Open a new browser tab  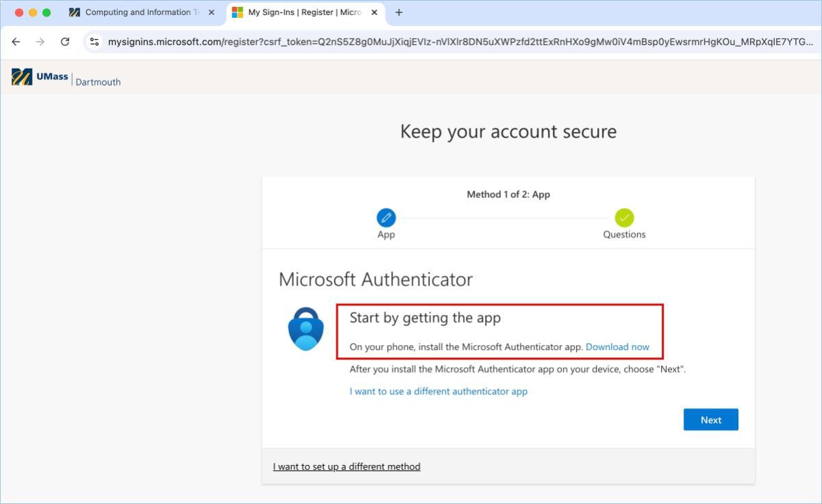[x=399, y=12]
